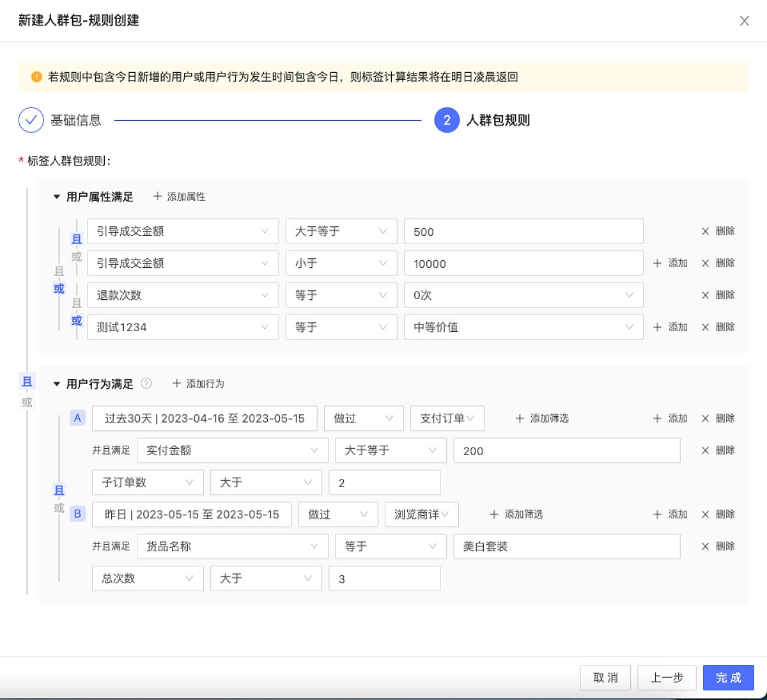The image size is (767, 700).
Task: Delete the 货品名称 filter row
Action: point(718,547)
